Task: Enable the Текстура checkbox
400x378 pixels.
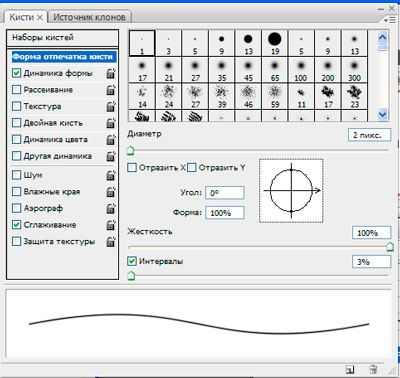Action: pyautogui.click(x=16, y=106)
